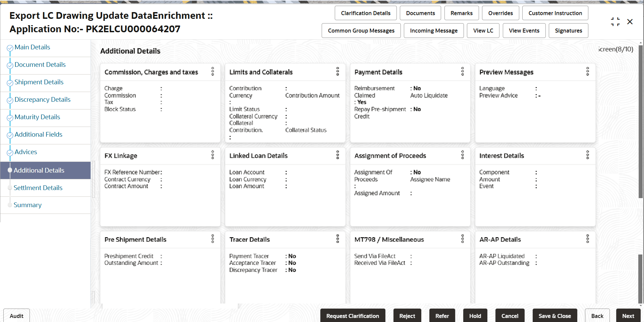
Task: Exit full screen with the collapse icon
Action: point(615,22)
